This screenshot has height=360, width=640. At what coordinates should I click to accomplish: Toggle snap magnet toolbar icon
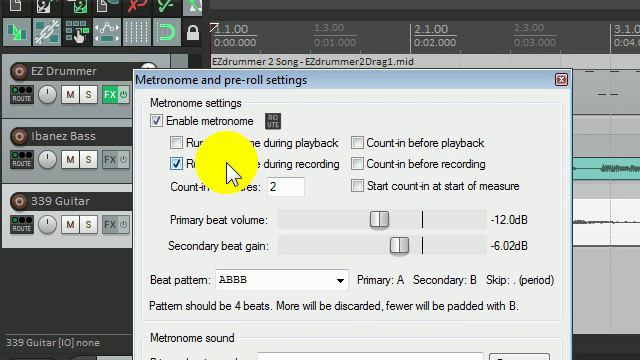(x=166, y=32)
